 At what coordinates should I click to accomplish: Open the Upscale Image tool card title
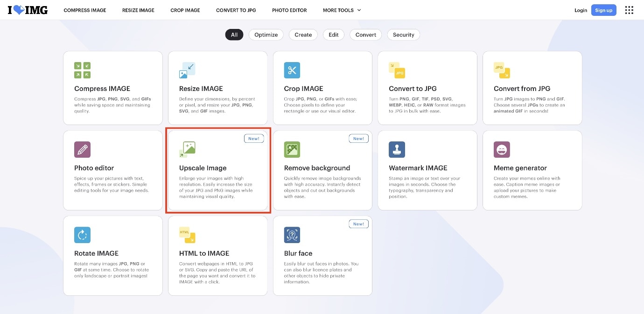click(203, 168)
